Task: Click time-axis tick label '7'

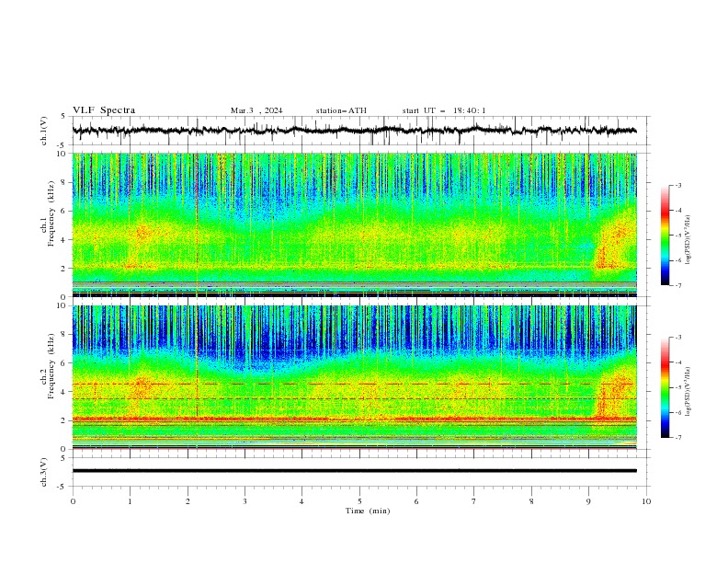Action: click(x=474, y=501)
